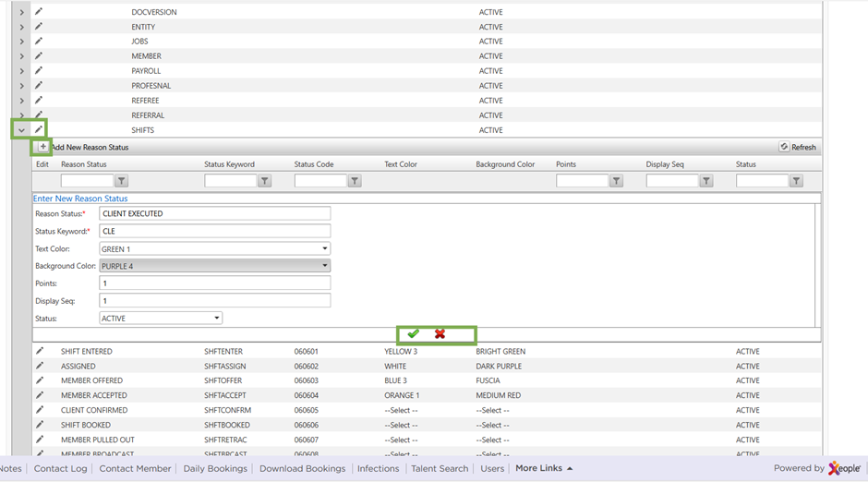The height and width of the screenshot is (482, 868).
Task: Open the Background Color dropdown showing PURPLE 4
Action: [x=215, y=266]
